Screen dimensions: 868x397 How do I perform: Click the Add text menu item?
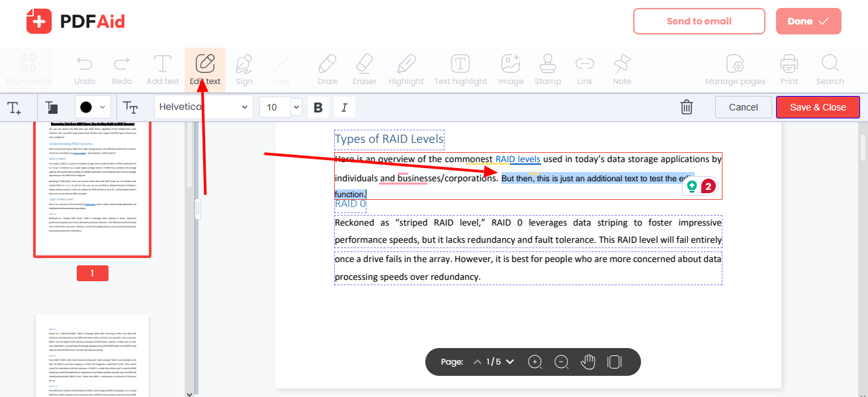pos(162,69)
